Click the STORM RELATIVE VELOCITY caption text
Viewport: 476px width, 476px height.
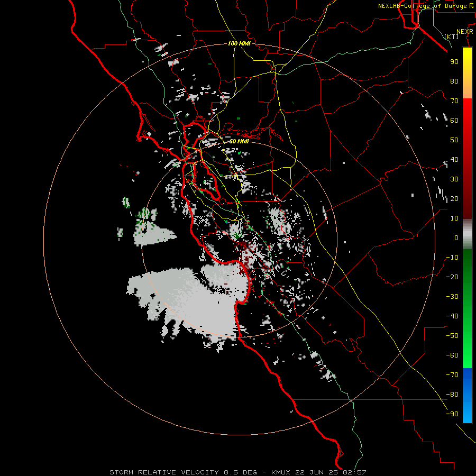point(164,472)
